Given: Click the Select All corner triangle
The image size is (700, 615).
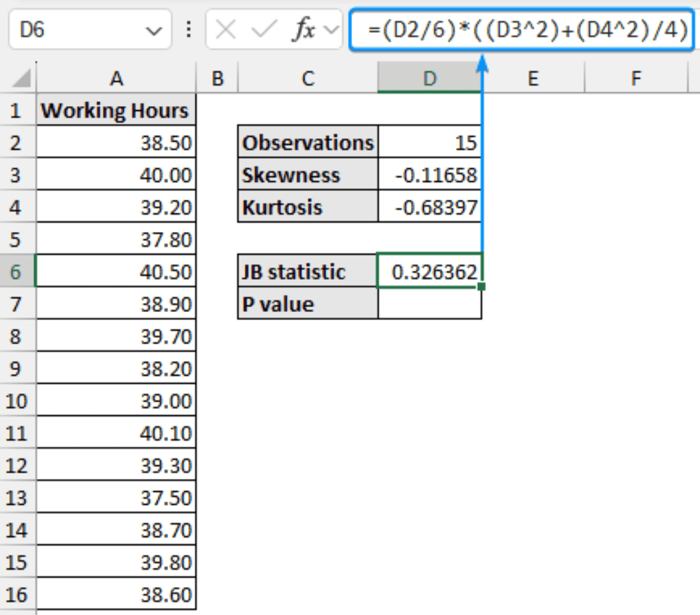Looking at the screenshot, I should 21,79.
